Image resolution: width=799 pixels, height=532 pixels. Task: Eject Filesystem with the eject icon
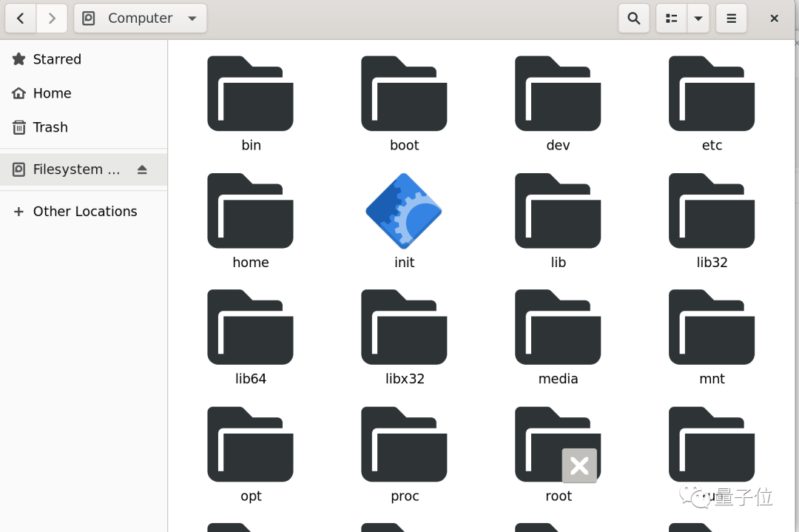(142, 169)
